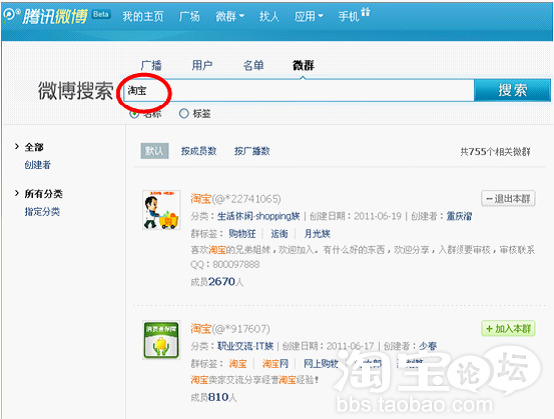
Task: Click the orange 淘宝 tag in second group
Action: [238, 364]
